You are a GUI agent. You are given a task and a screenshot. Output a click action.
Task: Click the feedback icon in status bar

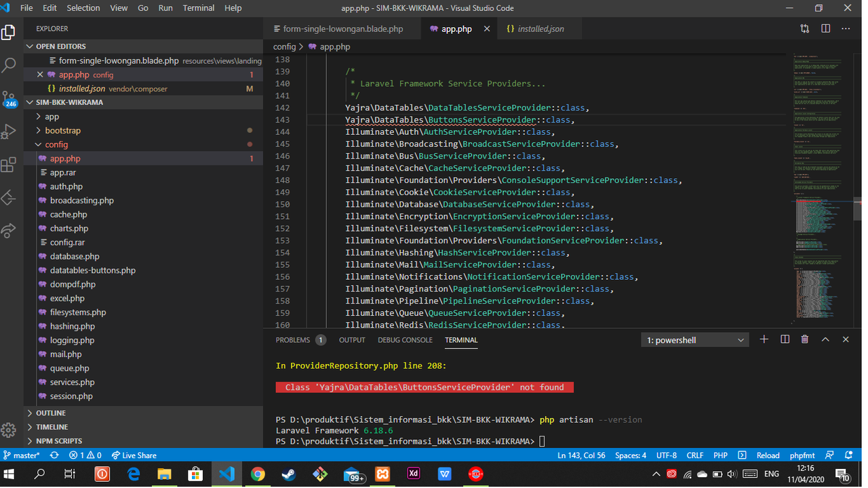click(831, 455)
